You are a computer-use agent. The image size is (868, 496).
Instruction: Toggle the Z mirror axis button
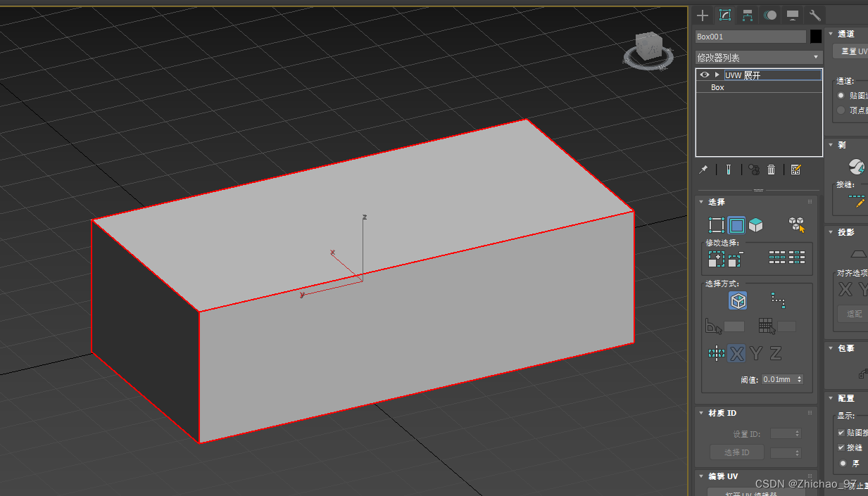(775, 353)
